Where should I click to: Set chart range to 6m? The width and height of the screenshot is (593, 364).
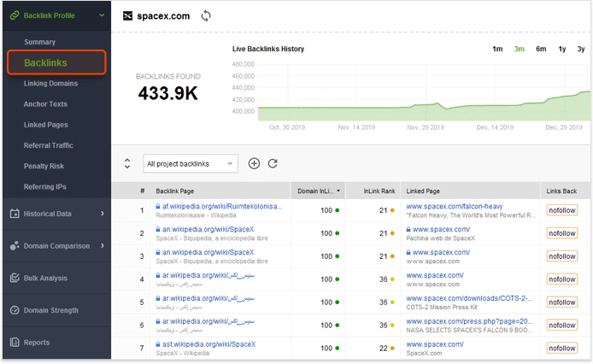[541, 49]
